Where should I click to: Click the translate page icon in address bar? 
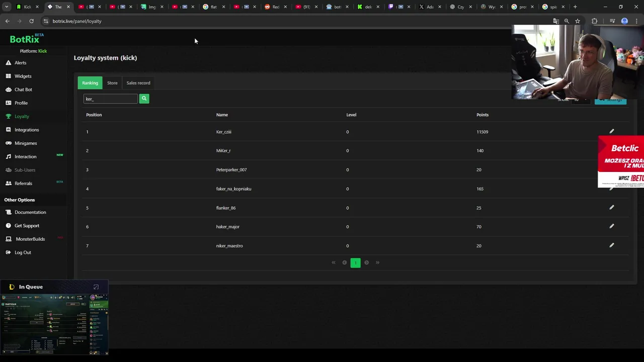coord(556,21)
